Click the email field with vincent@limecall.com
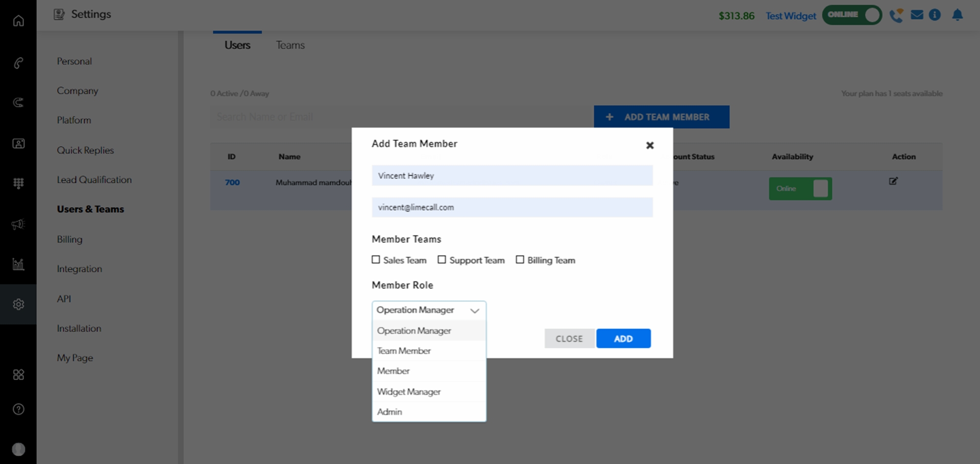 [x=512, y=207]
